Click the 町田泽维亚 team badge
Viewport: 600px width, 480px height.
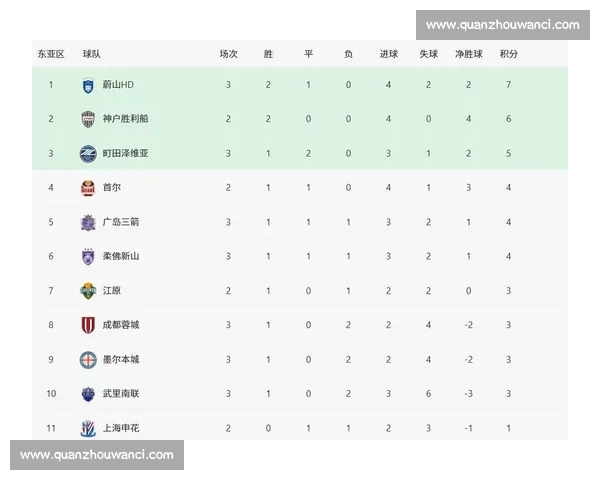[88, 153]
